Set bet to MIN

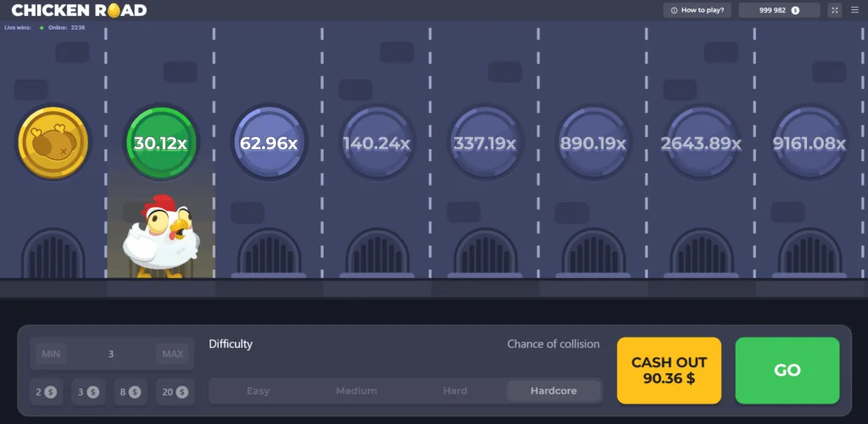[x=51, y=354]
